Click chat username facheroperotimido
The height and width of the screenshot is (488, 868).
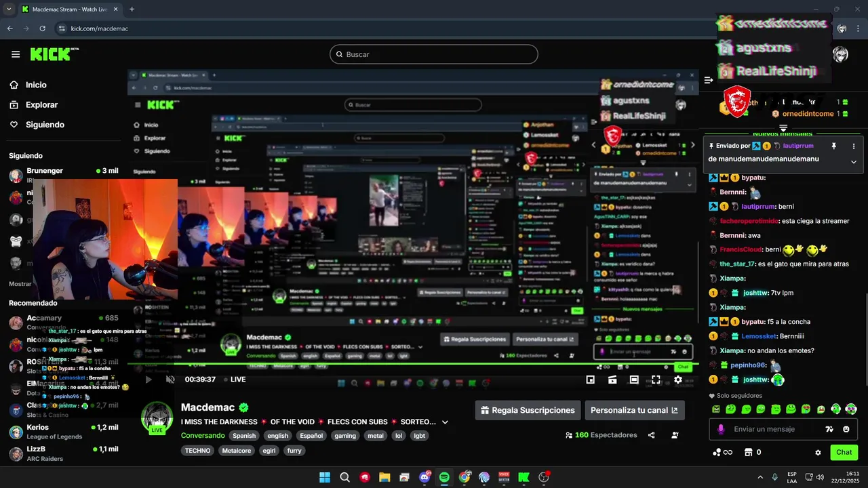(x=749, y=221)
